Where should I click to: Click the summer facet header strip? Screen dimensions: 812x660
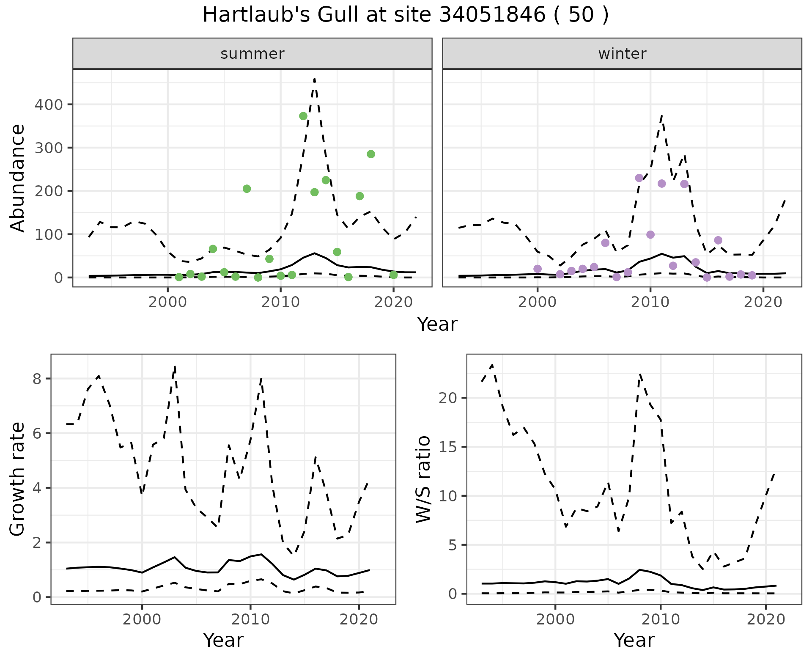point(252,54)
